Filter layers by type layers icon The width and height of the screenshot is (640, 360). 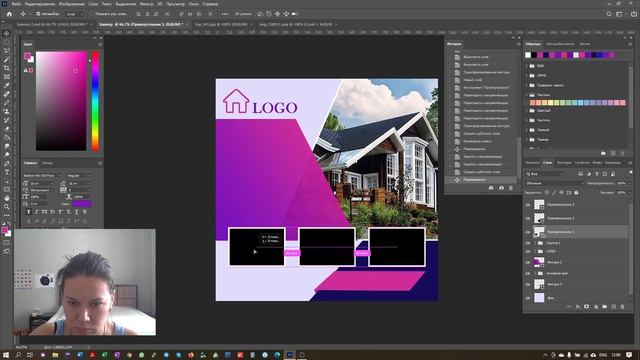(597, 174)
